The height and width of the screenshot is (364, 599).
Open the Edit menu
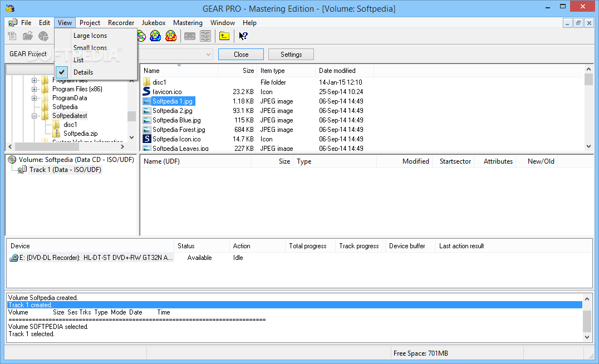pyautogui.click(x=45, y=22)
